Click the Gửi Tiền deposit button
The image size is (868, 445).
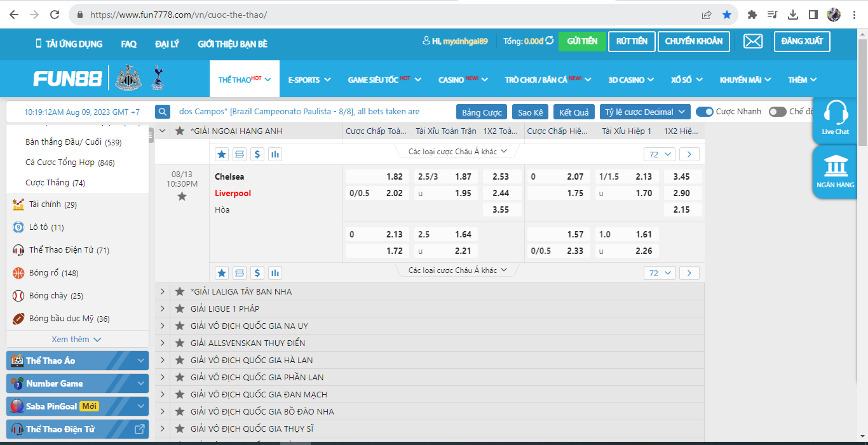point(582,41)
